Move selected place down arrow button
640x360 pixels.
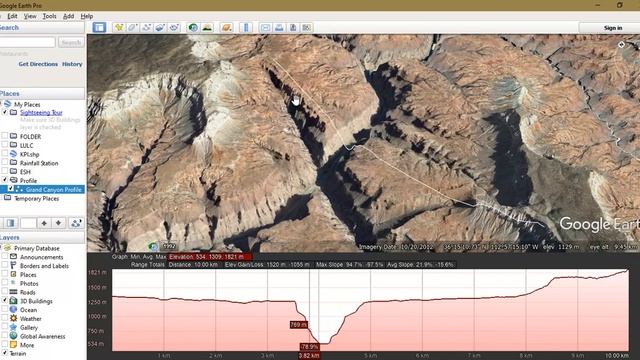point(58,223)
